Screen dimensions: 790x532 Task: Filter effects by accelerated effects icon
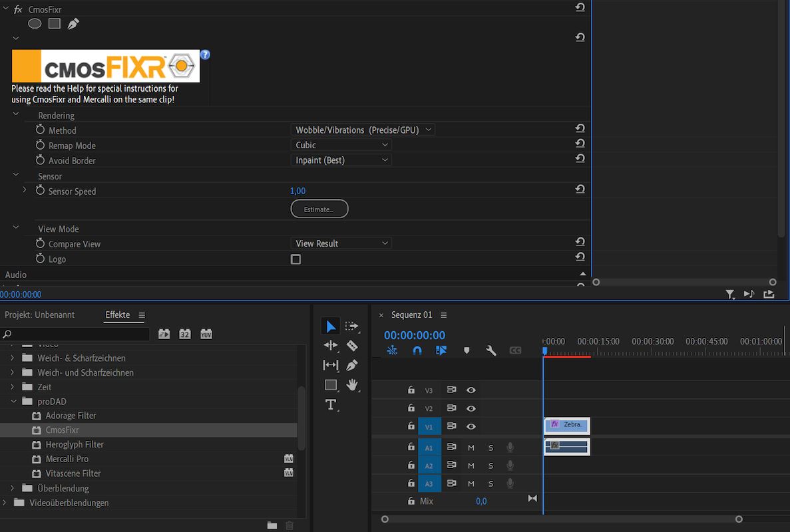164,334
